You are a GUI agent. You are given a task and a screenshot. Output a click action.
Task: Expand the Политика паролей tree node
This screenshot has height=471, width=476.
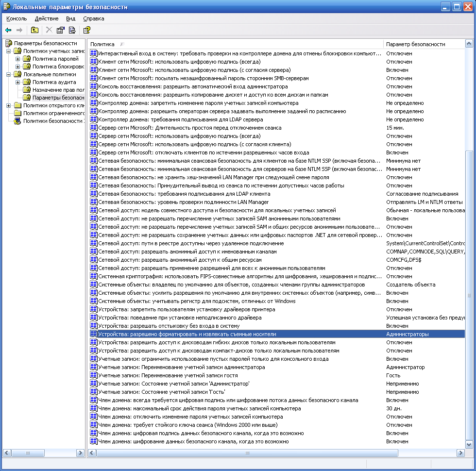[17, 59]
